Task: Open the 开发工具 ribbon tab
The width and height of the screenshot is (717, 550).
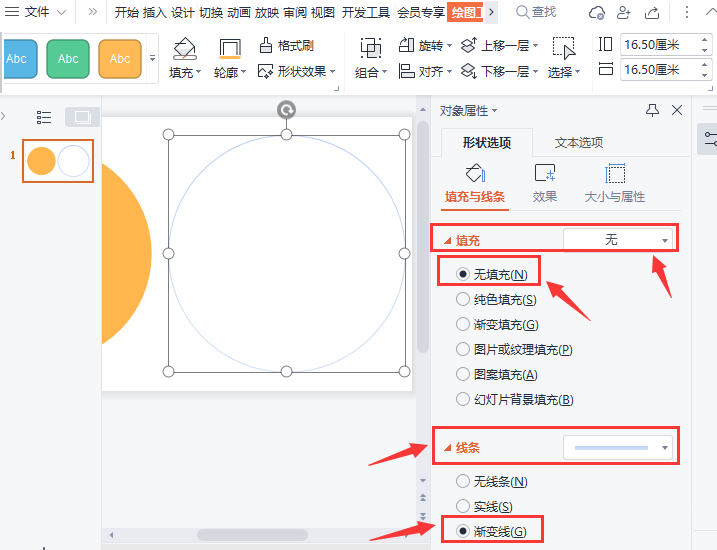Action: (366, 12)
